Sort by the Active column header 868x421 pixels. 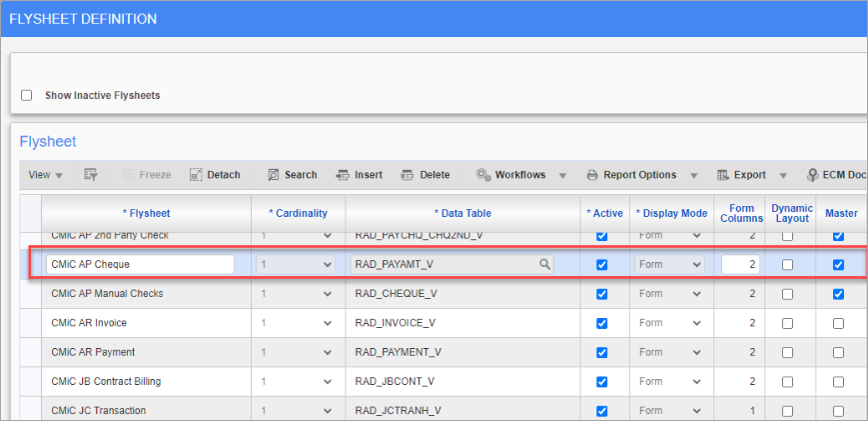click(x=604, y=213)
